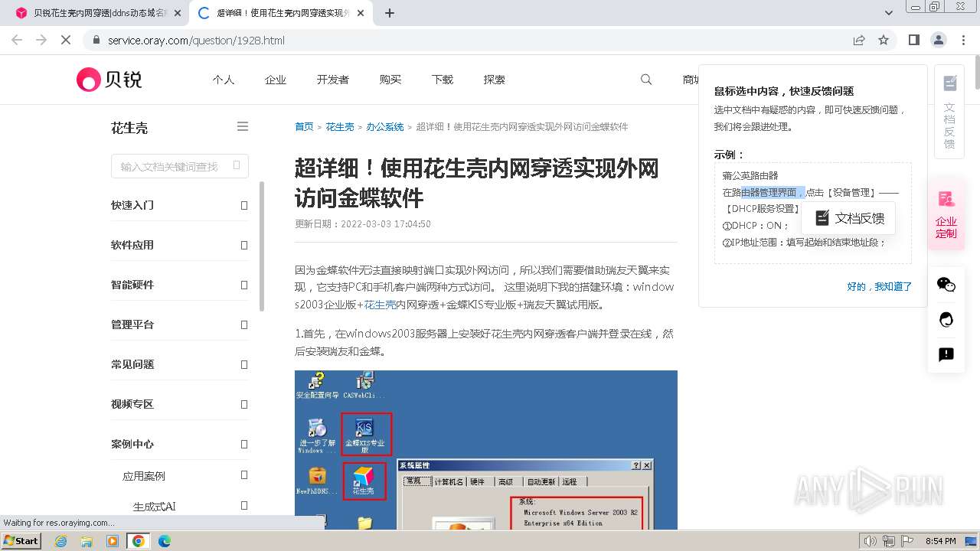This screenshot has height=551, width=980.
Task: Click the Oray 贝锐 logo
Action: [109, 80]
